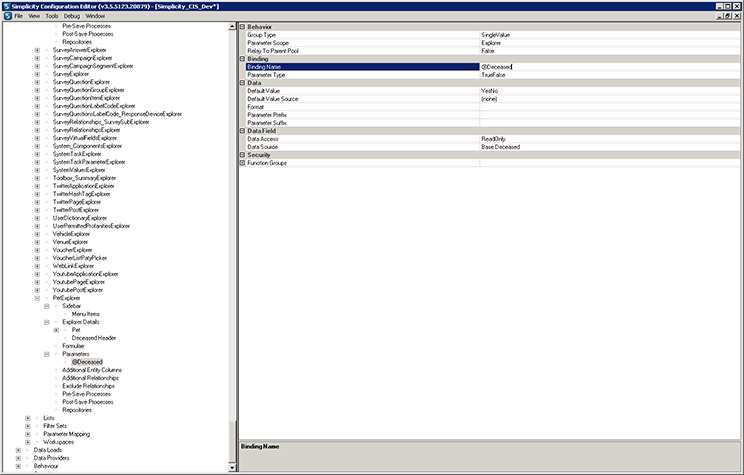Screen dimensions: 744x475
Task: Open the Tools menu
Action: tap(52, 16)
